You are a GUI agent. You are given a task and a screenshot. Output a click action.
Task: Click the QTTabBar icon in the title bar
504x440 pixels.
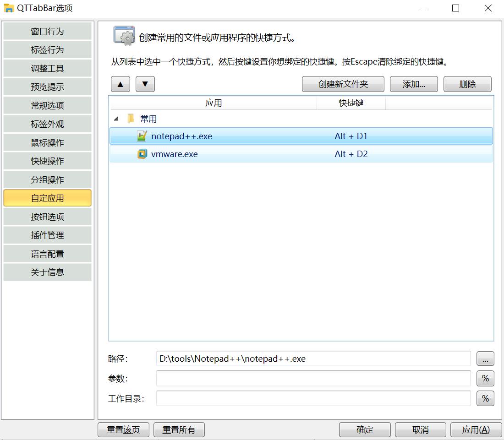coord(8,8)
